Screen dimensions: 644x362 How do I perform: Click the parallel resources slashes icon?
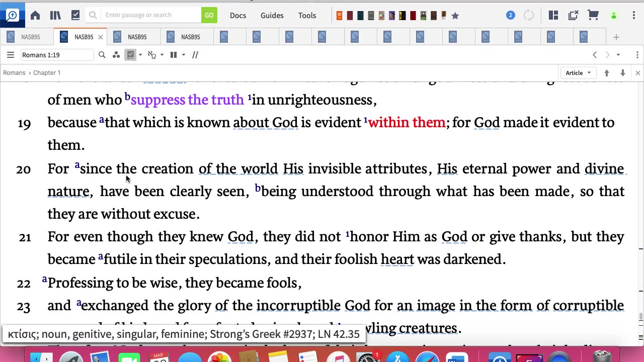(x=195, y=55)
